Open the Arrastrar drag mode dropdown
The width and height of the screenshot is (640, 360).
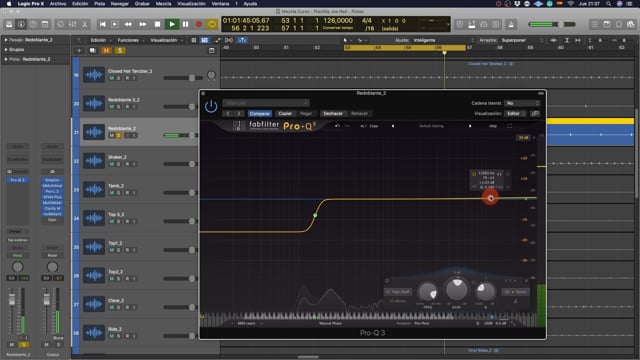point(522,40)
